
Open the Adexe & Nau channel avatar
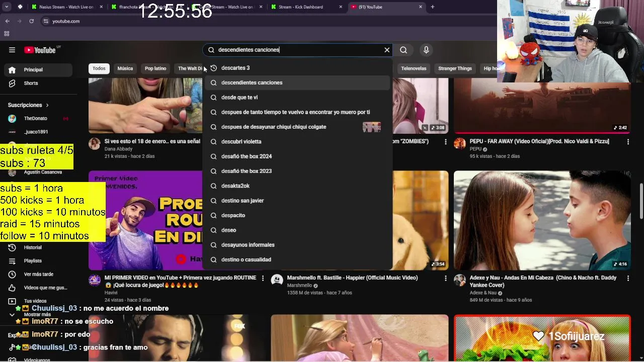point(460,280)
